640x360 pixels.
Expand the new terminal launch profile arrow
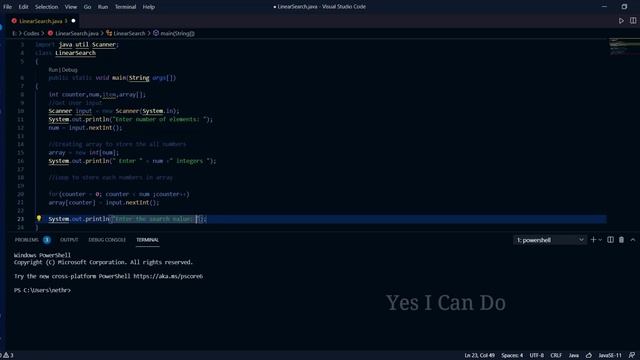[600, 240]
